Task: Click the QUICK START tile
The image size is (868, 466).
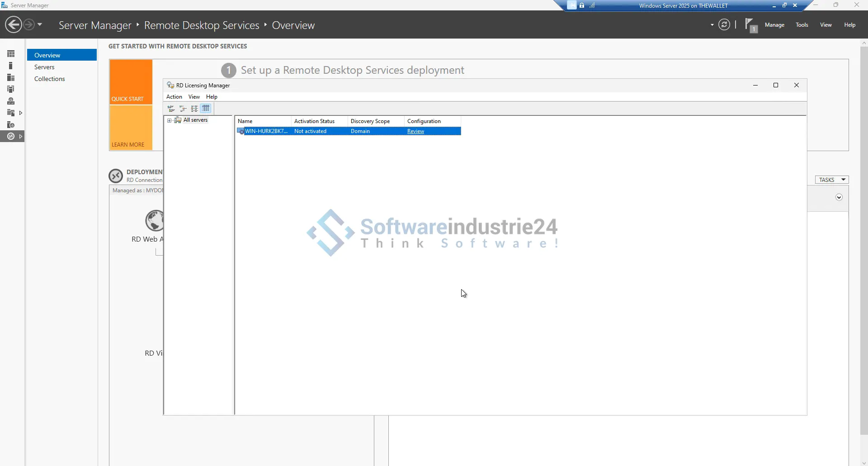Action: click(131, 82)
